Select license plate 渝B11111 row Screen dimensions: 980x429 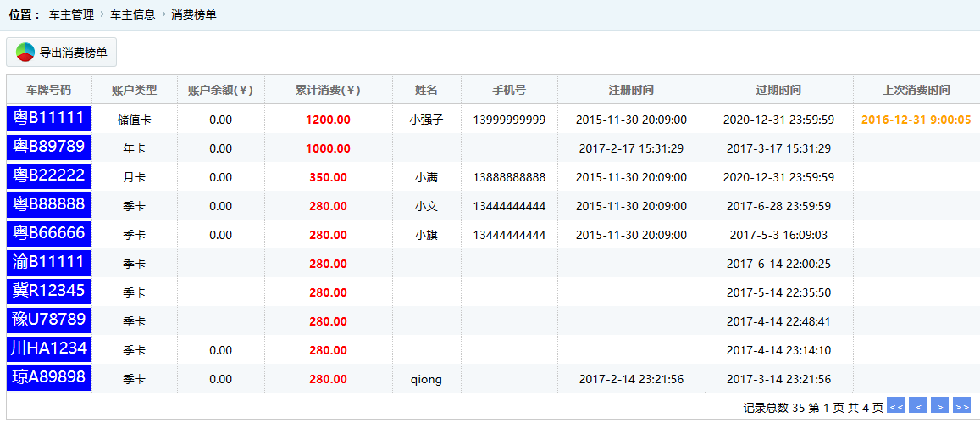pyautogui.click(x=49, y=262)
